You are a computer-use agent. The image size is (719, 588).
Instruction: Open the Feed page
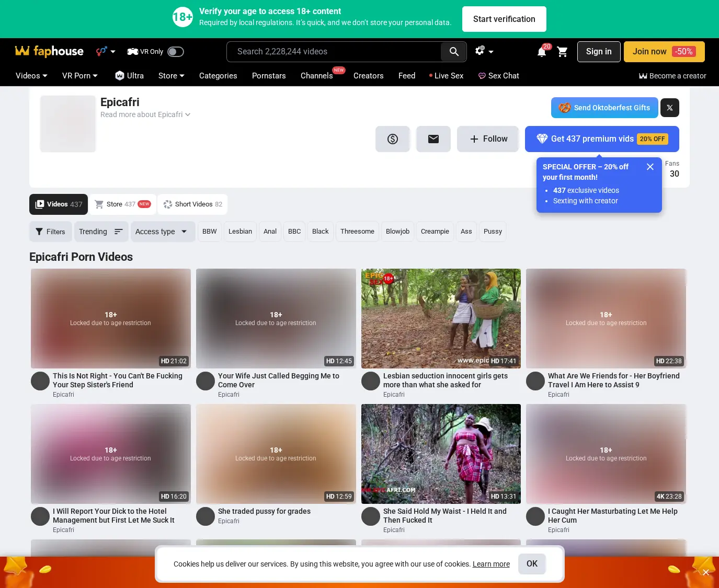click(x=407, y=76)
